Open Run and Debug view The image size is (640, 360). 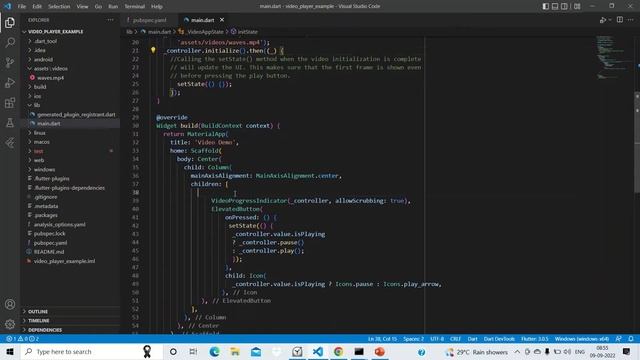coord(10,83)
